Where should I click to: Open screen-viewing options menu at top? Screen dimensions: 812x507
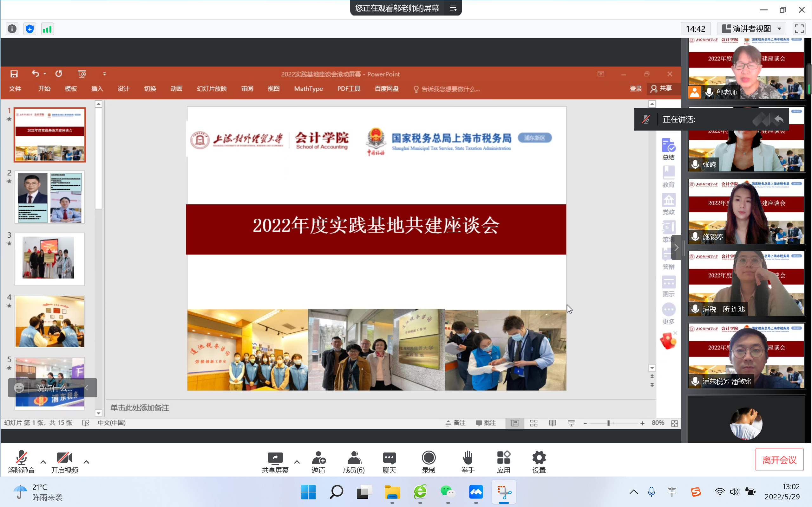click(453, 8)
